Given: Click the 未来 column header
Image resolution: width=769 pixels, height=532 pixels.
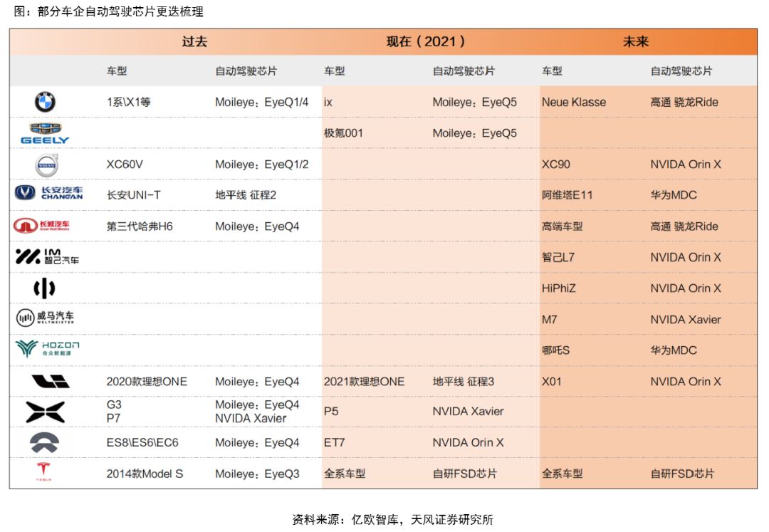Looking at the screenshot, I should pos(636,41).
